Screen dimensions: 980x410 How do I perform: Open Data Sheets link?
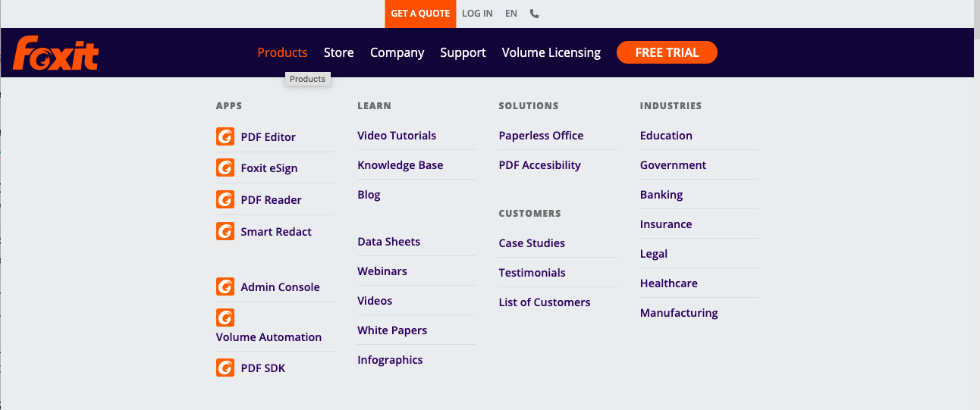(x=388, y=242)
